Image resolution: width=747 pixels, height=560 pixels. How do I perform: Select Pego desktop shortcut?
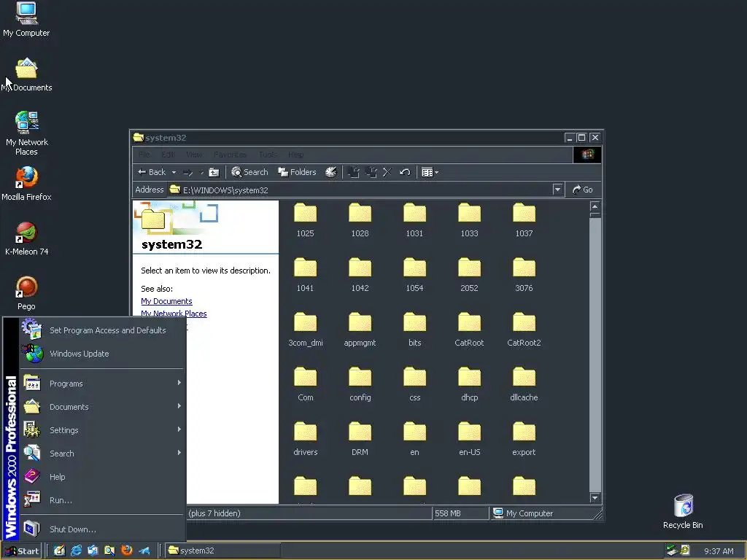tap(26, 293)
